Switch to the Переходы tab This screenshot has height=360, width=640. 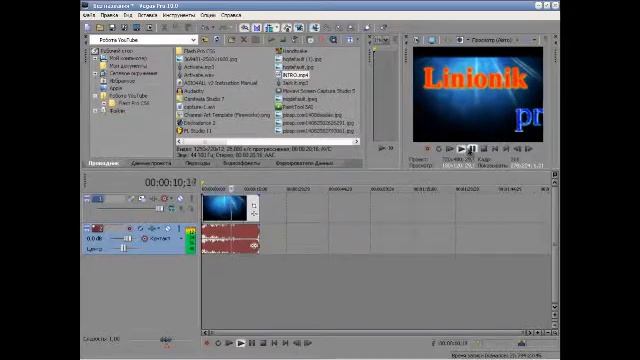[x=198, y=163]
